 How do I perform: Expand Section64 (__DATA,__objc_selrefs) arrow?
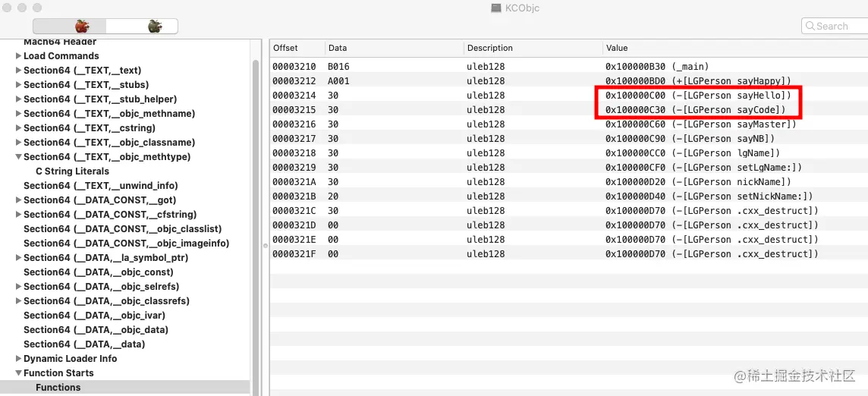(18, 286)
